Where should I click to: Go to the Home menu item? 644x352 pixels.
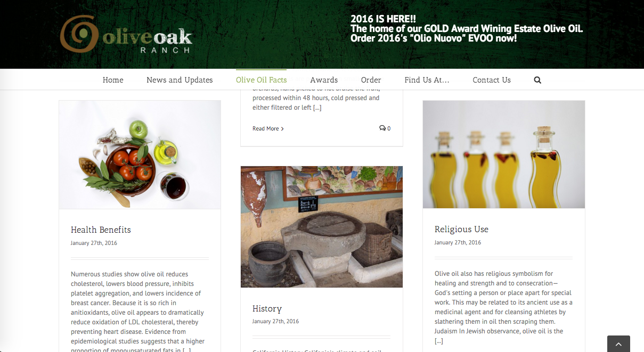[x=113, y=80]
